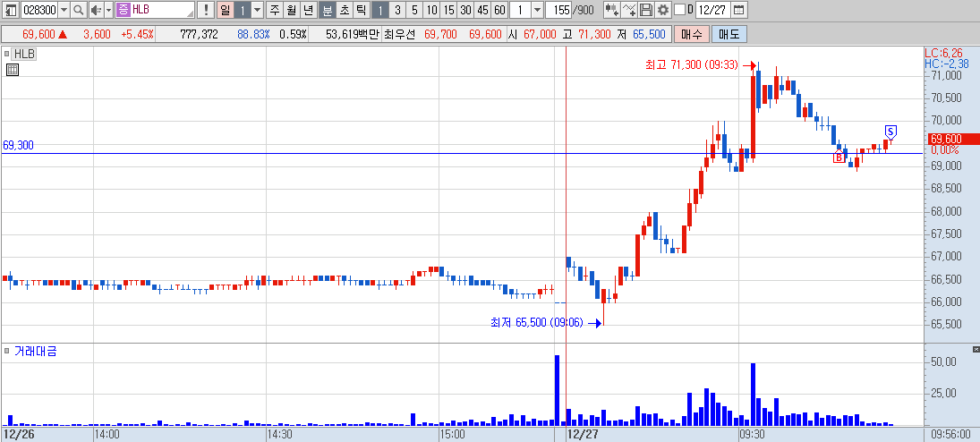Click the 최저 65,500 (09:06) low label
The height and width of the screenshot is (442, 980).
[537, 323]
